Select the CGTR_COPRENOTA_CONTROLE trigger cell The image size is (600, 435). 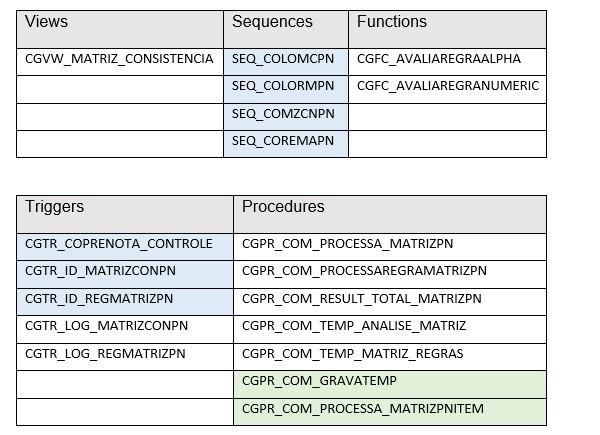point(118,244)
